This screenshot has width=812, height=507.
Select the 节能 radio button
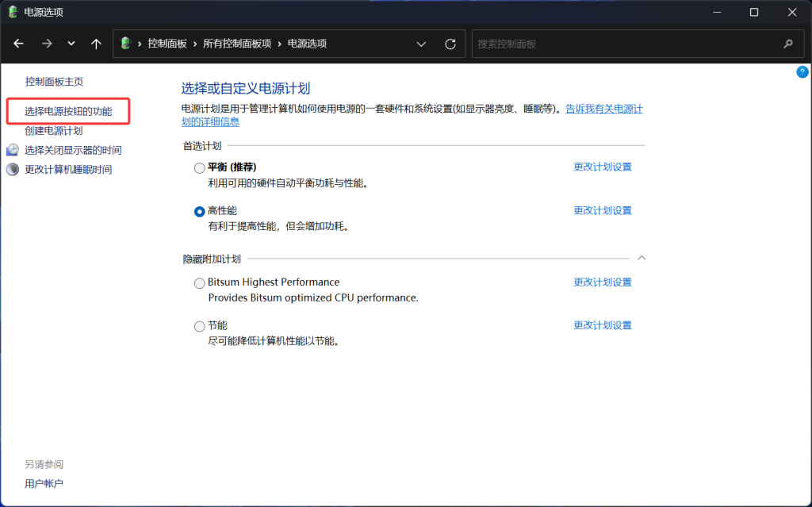(199, 327)
